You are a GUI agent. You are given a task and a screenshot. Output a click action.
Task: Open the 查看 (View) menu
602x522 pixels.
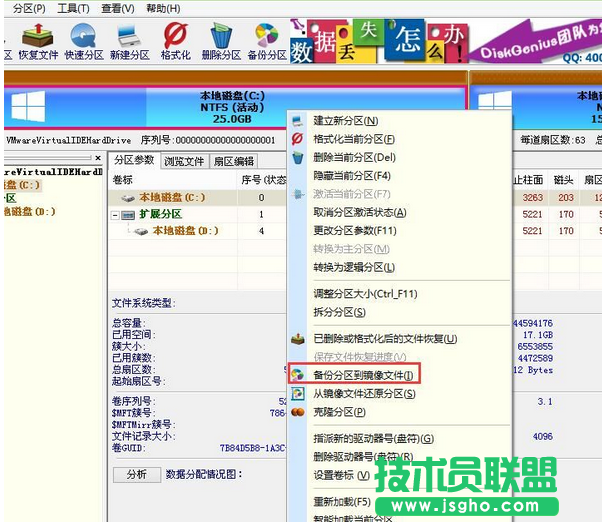coord(118,8)
